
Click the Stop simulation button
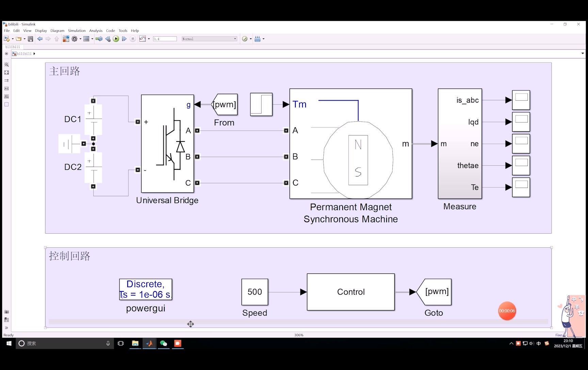click(133, 39)
